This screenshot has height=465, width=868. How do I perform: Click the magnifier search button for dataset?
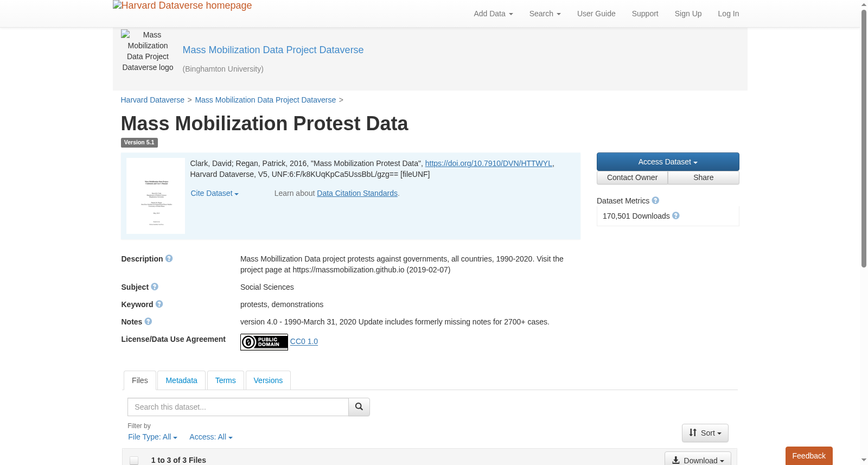point(359,407)
